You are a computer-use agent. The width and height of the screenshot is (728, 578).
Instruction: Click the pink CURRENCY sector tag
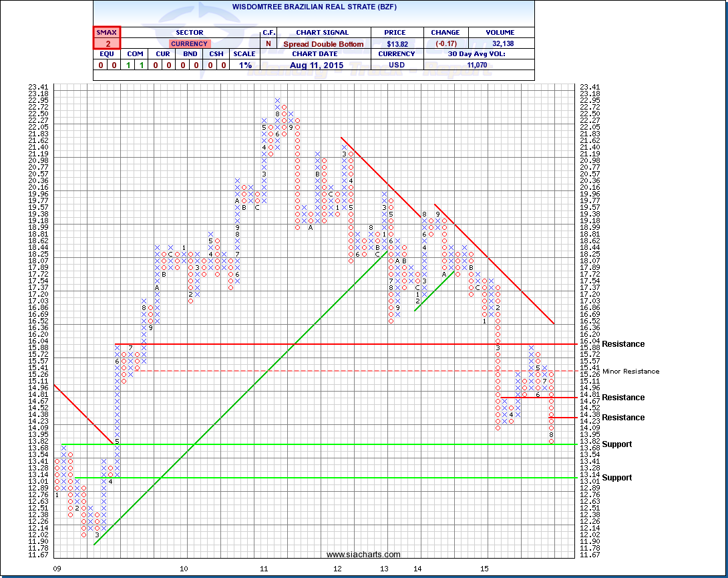point(190,44)
